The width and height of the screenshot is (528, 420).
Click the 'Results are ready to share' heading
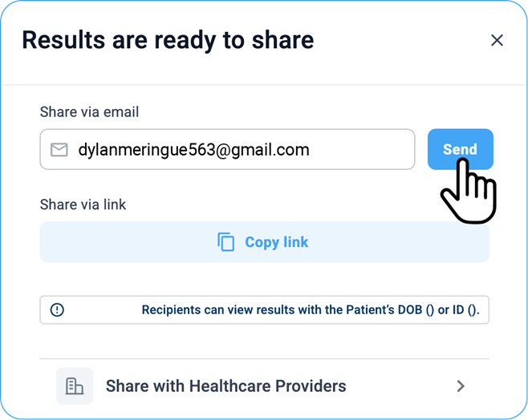(168, 39)
